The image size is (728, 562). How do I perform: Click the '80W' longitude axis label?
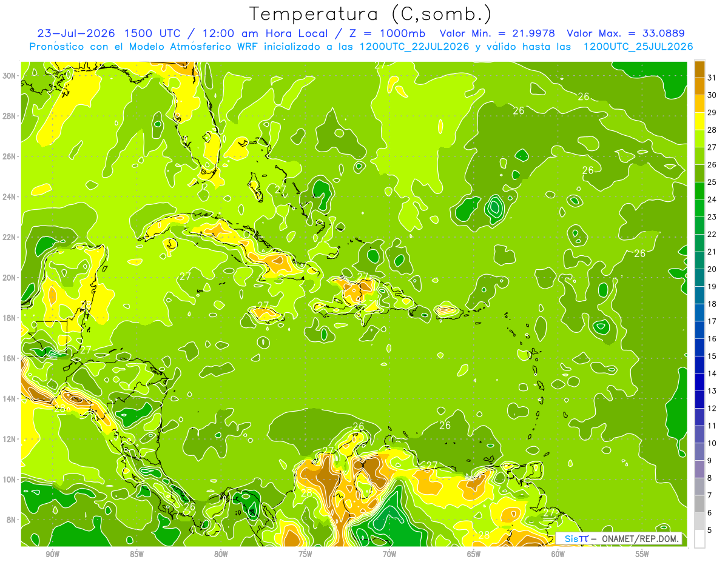pos(221,554)
